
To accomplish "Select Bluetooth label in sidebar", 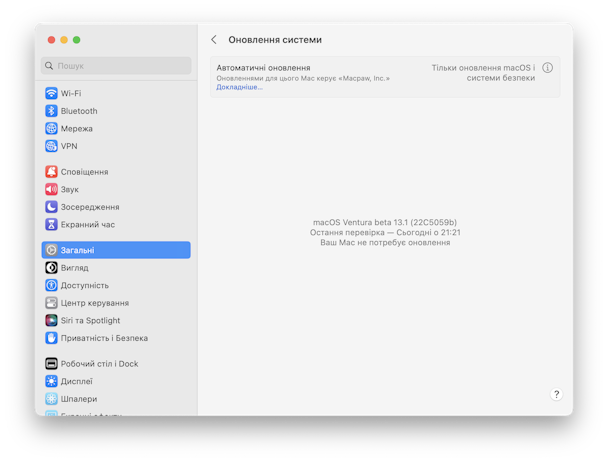I will coord(79,111).
